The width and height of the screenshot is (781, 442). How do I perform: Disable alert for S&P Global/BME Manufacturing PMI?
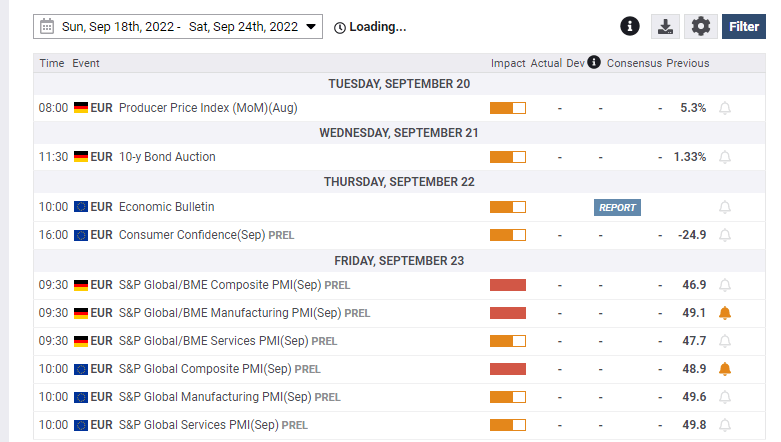click(x=725, y=313)
